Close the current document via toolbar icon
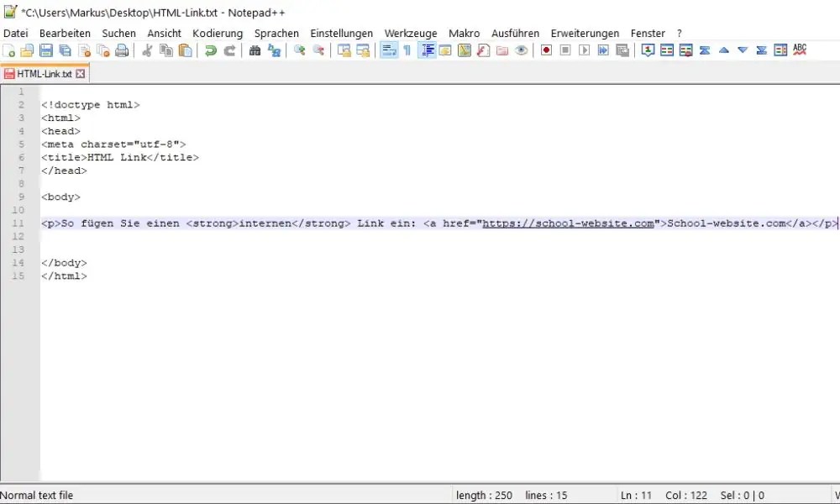Screen dimensions: 840x504 click(x=85, y=50)
